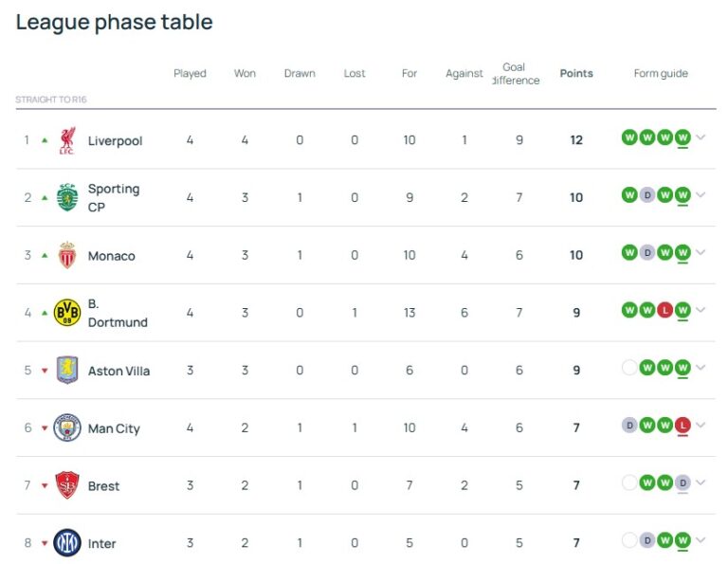Click Dortmund's red L form badge
This screenshot has width=728, height=564.
(x=665, y=310)
